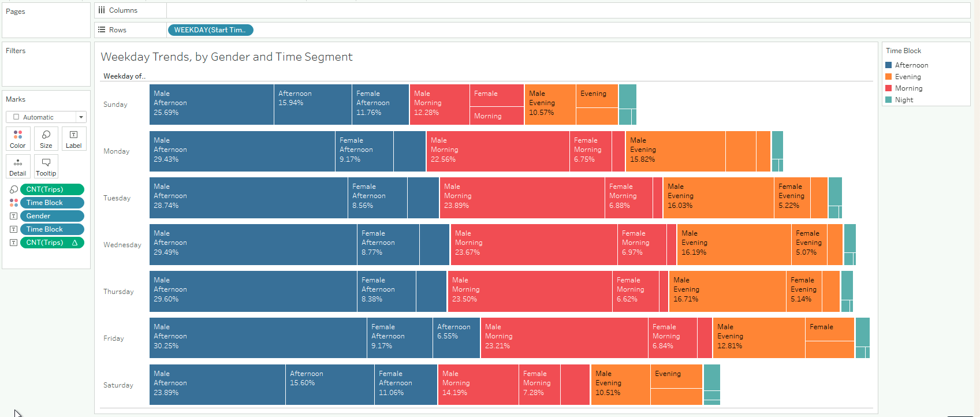Click Tuesday Female Morning 6.88% block
This screenshot has height=417, width=980.
click(x=629, y=198)
